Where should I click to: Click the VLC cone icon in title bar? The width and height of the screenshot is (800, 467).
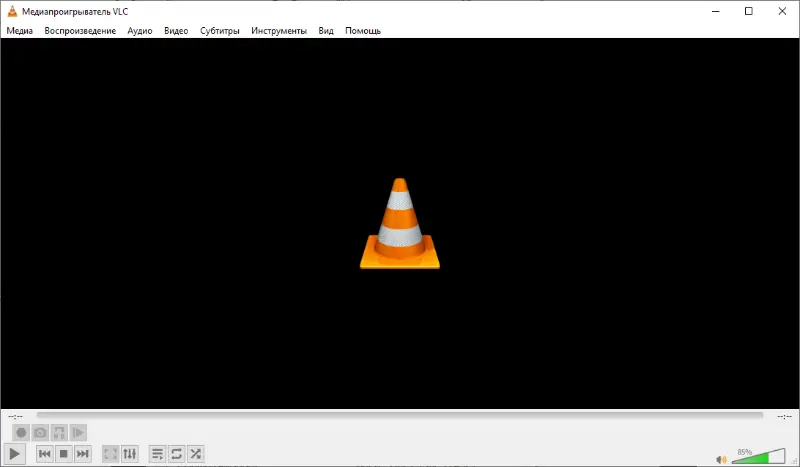12,11
